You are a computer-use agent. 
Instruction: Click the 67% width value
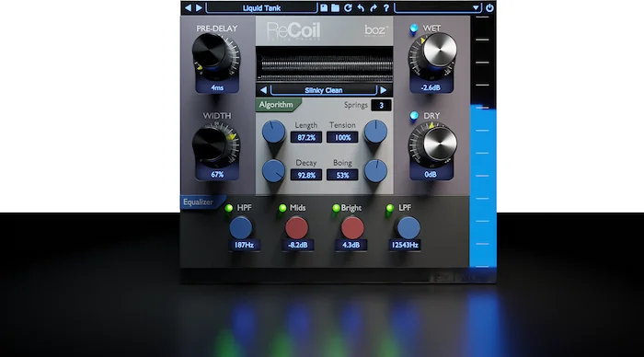(217, 175)
